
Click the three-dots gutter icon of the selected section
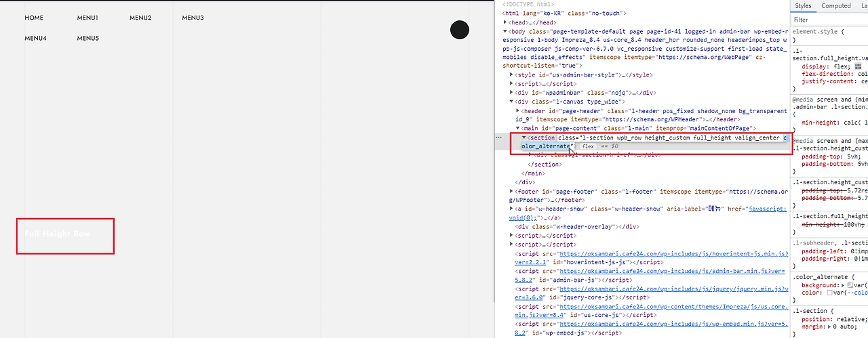pyautogui.click(x=499, y=138)
